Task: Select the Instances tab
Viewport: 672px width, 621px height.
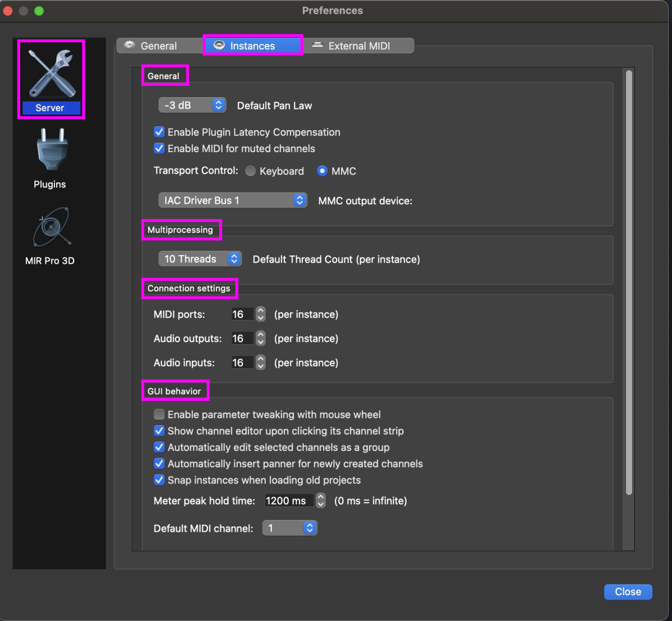Action: (x=252, y=46)
